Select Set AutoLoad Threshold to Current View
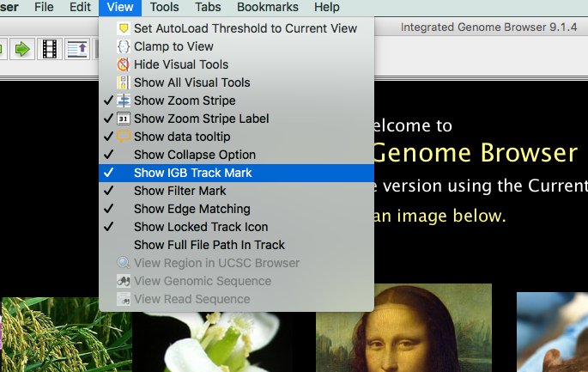 [x=245, y=28]
